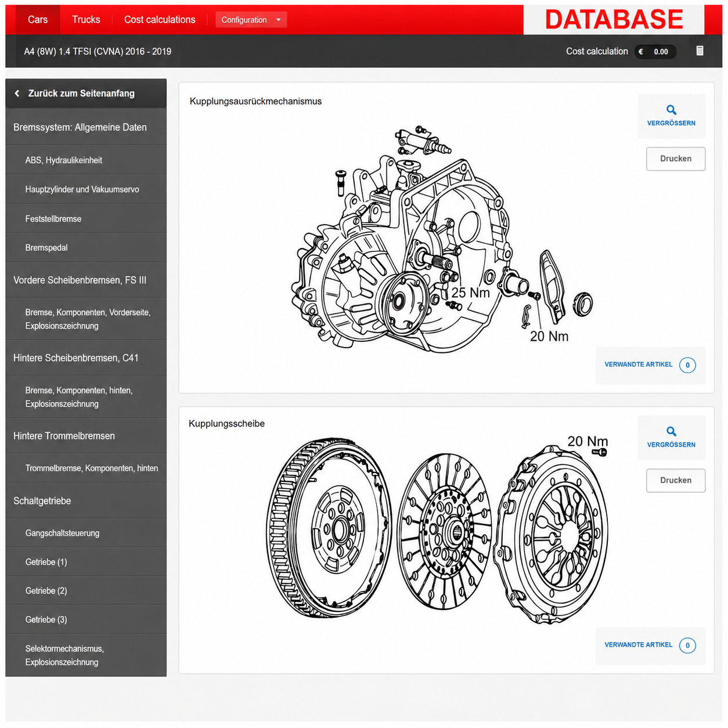The image size is (728, 728).
Task: Open Bremse, Komponenten, hinten, Explosionszeichnung
Action: point(86,397)
